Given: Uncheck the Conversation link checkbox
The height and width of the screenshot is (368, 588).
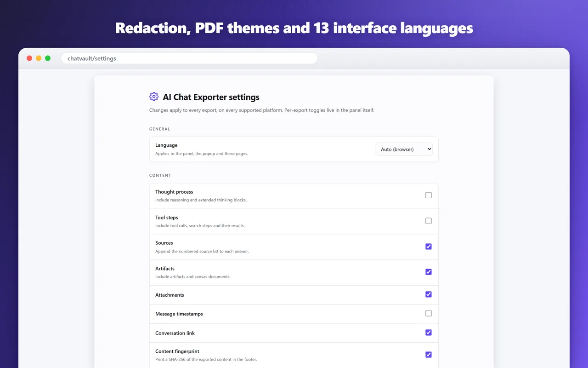Looking at the screenshot, I should coord(429,333).
